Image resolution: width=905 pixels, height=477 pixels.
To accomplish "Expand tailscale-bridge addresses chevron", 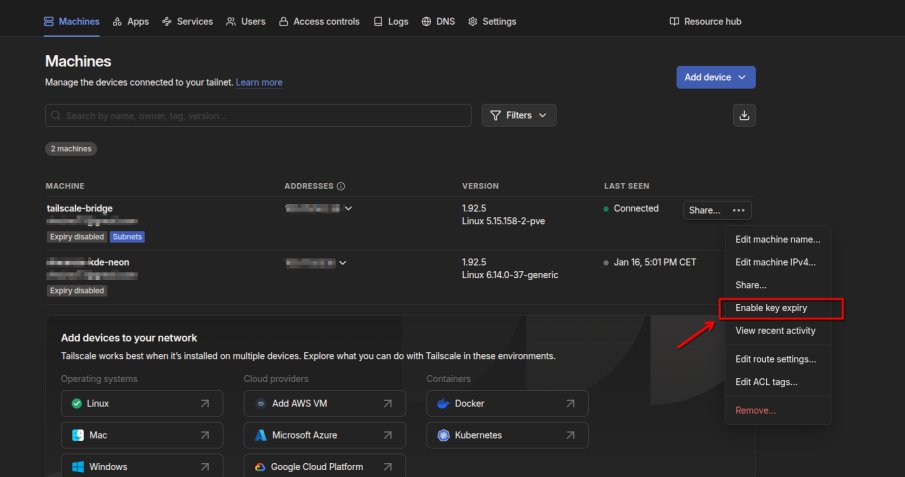I will coord(349,208).
